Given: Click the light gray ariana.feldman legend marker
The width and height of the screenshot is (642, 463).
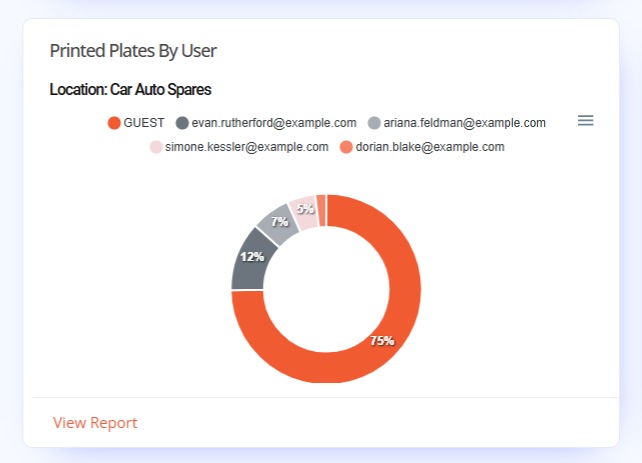Looking at the screenshot, I should coord(374,123).
